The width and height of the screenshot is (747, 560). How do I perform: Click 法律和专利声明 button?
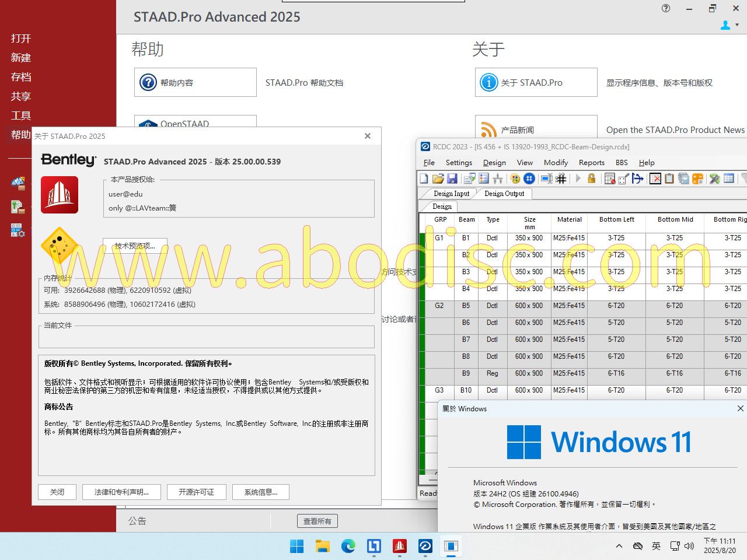tap(121, 492)
